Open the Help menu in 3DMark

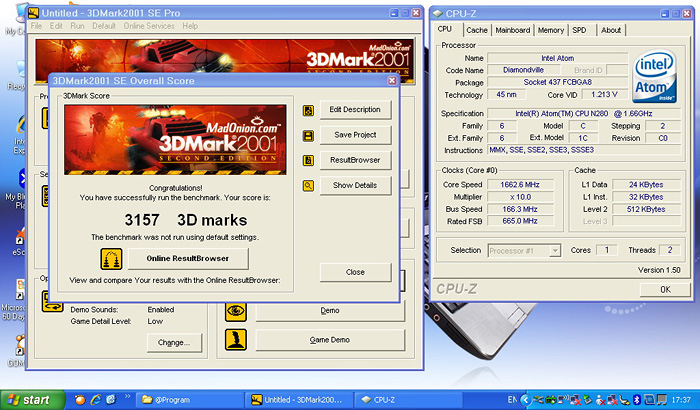(190, 26)
